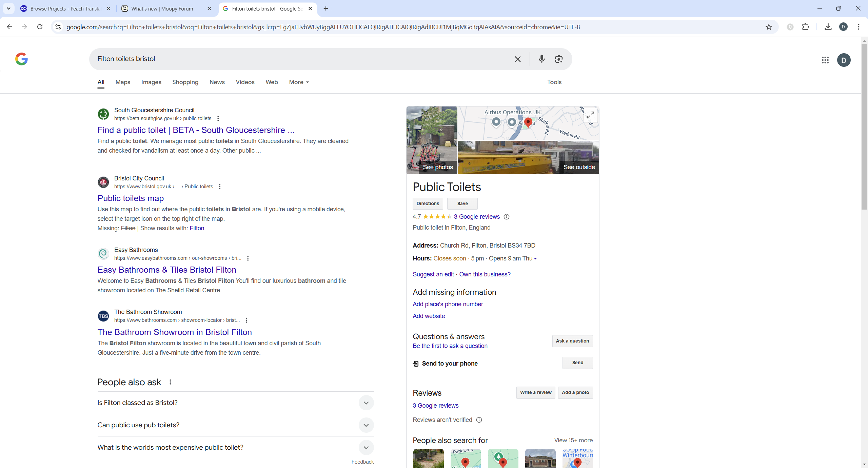Click the See outside street view thumbnail
868x468 pixels.
[528, 158]
